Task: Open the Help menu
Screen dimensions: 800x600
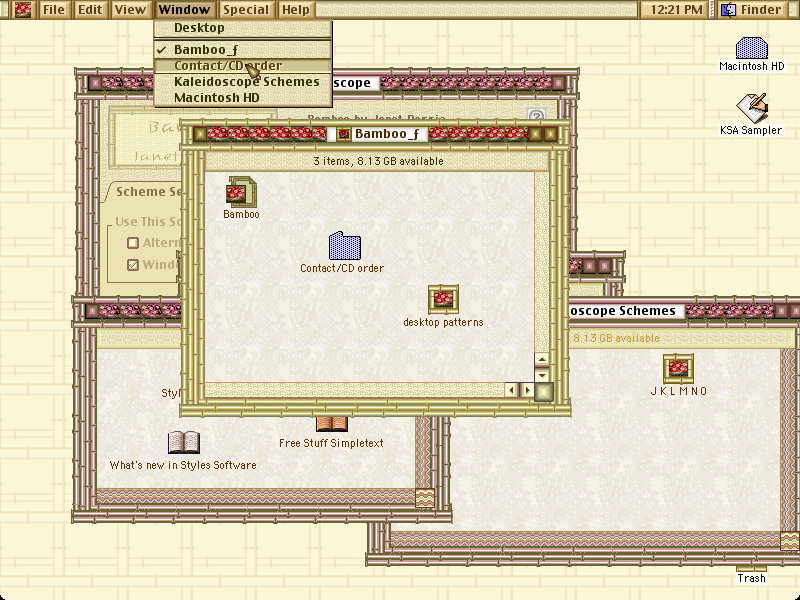Action: 296,10
